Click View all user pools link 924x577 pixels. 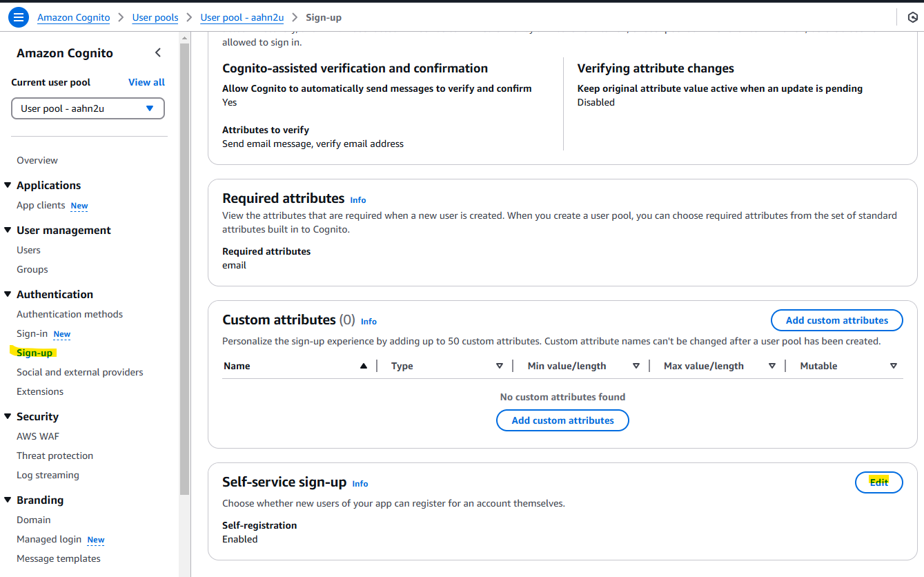coord(146,82)
